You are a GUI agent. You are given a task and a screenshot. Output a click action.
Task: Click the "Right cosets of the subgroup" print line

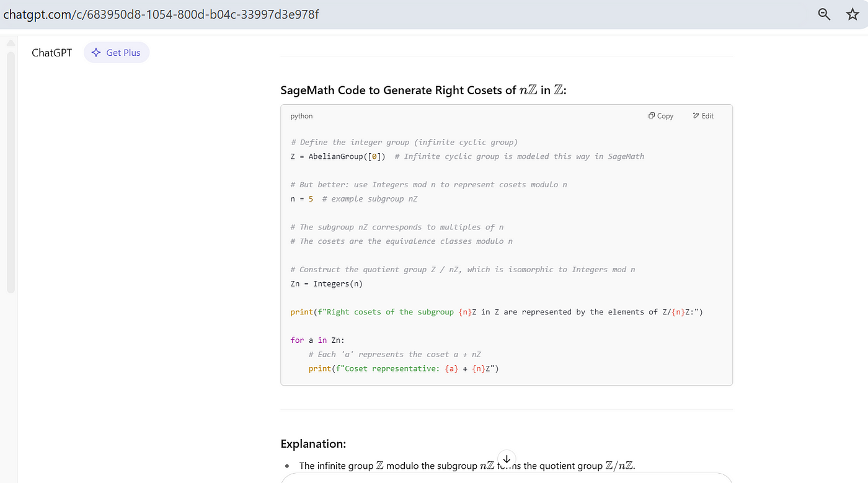(x=496, y=312)
